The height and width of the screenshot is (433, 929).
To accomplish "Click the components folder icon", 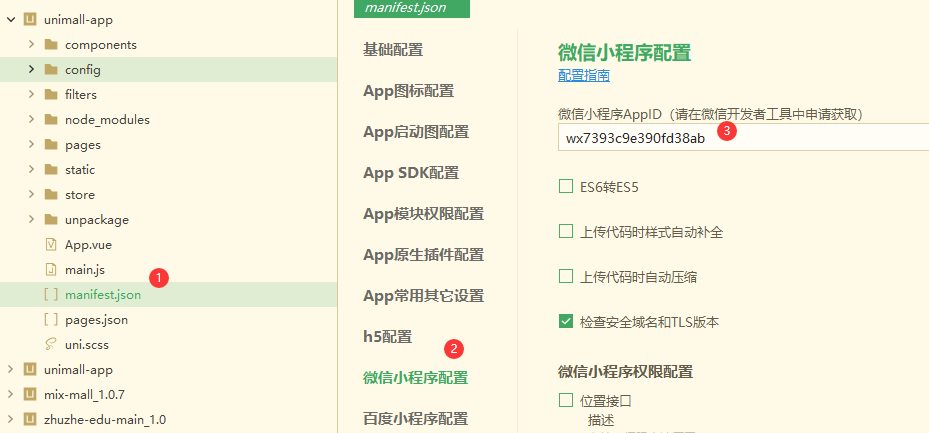I will click(51, 44).
